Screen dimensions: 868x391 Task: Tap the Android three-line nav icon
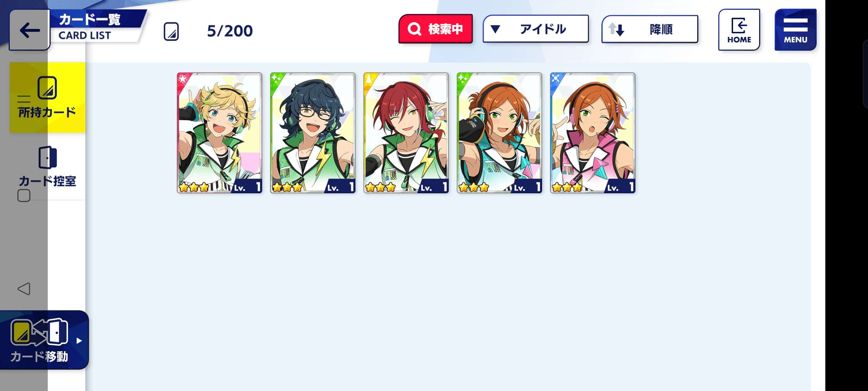tap(24, 99)
